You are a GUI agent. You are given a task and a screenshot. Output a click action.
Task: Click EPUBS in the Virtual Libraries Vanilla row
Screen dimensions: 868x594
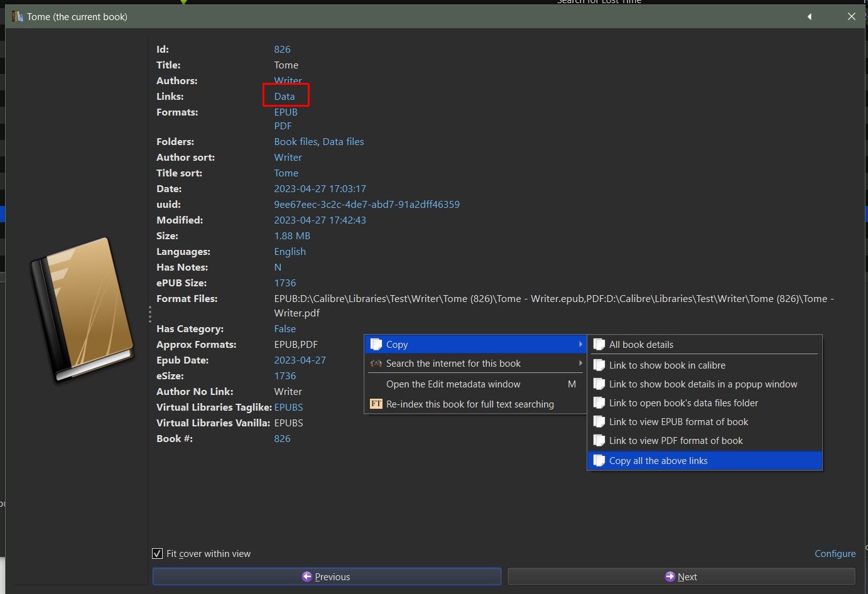tap(288, 423)
